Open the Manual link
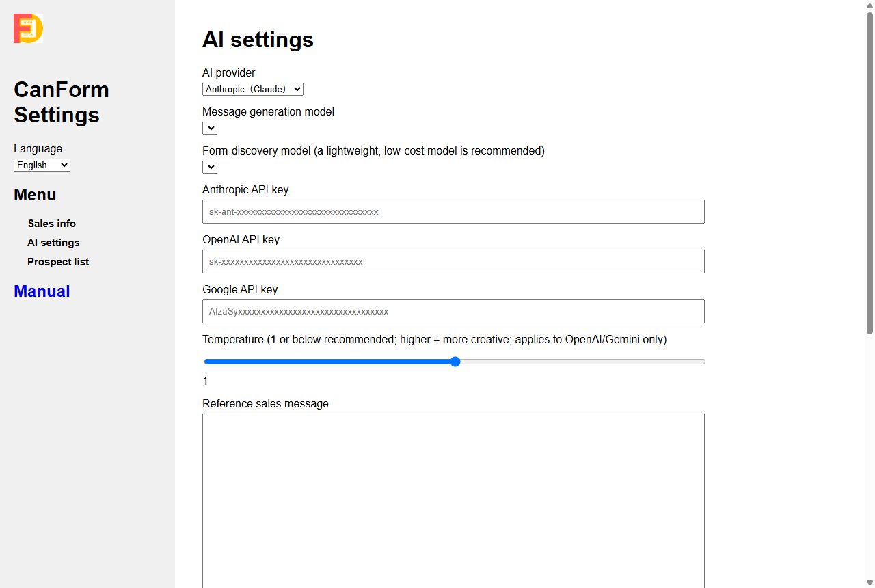The height and width of the screenshot is (588, 875). (x=42, y=291)
